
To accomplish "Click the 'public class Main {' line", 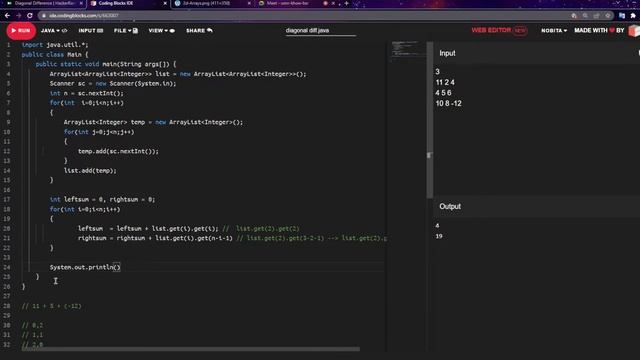I will 55,55.
